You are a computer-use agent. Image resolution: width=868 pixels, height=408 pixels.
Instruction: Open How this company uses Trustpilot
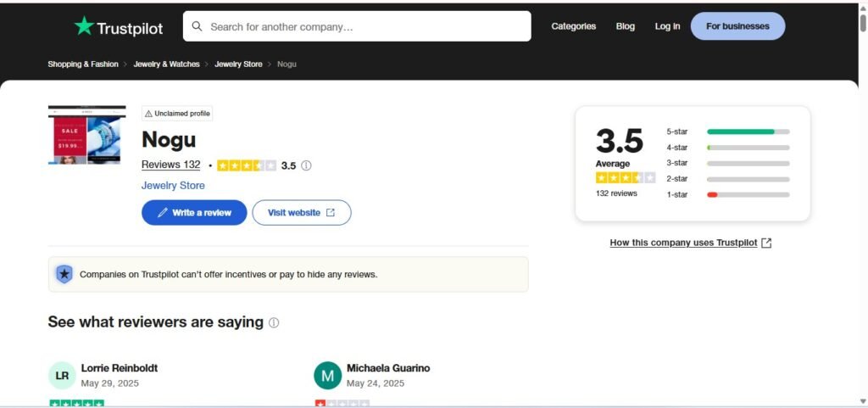[x=684, y=243]
